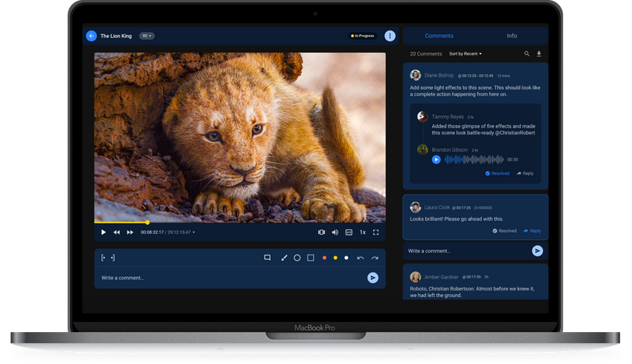Send the comment under the video
Viewport: 632px width, 364px height.
[x=373, y=278]
